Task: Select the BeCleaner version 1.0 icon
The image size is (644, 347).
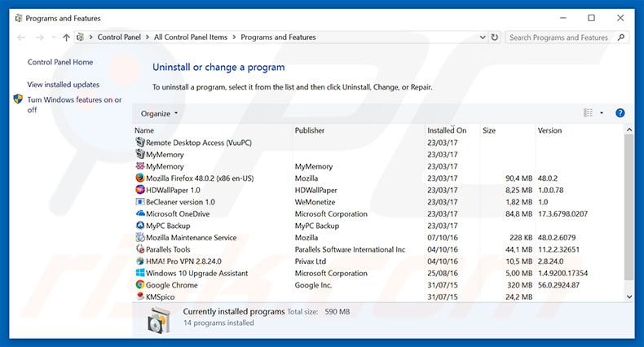Action: 140,202
